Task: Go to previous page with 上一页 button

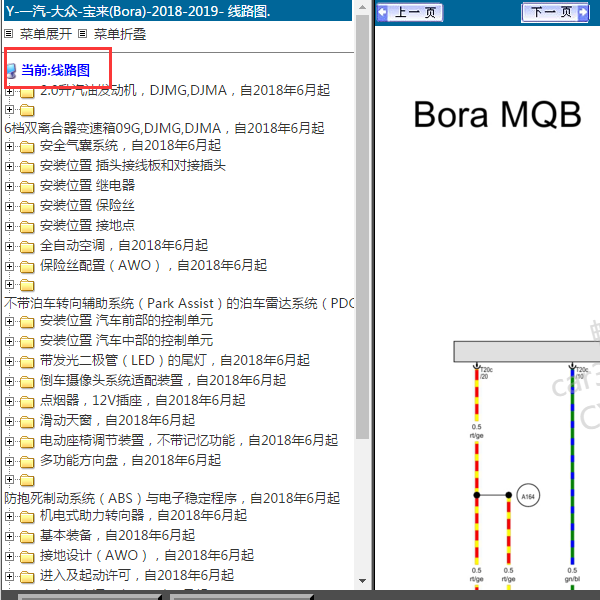Action: pos(409,13)
